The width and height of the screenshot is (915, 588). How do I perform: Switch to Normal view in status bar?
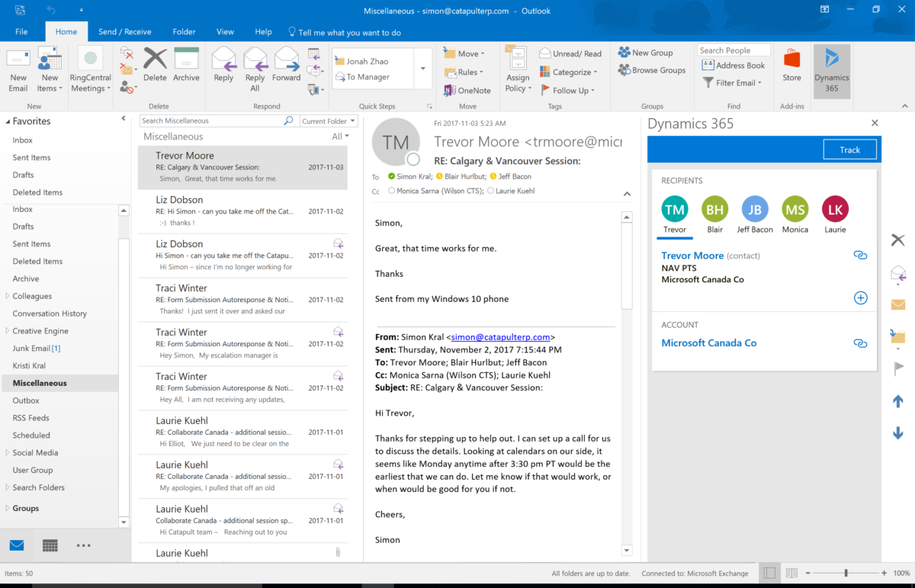[x=770, y=573]
